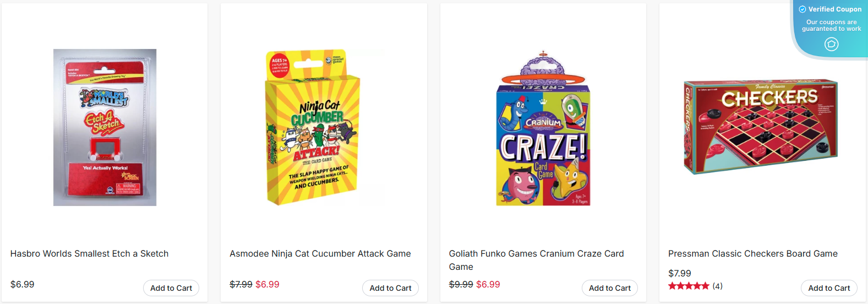Add Cranium Craze Card Game to cart
This screenshot has width=868, height=304.
[609, 288]
